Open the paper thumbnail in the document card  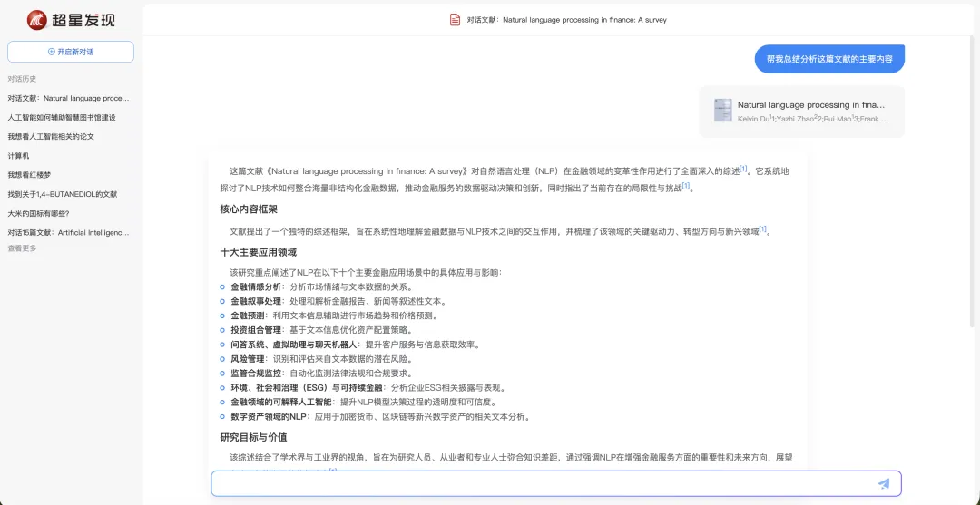pos(722,110)
